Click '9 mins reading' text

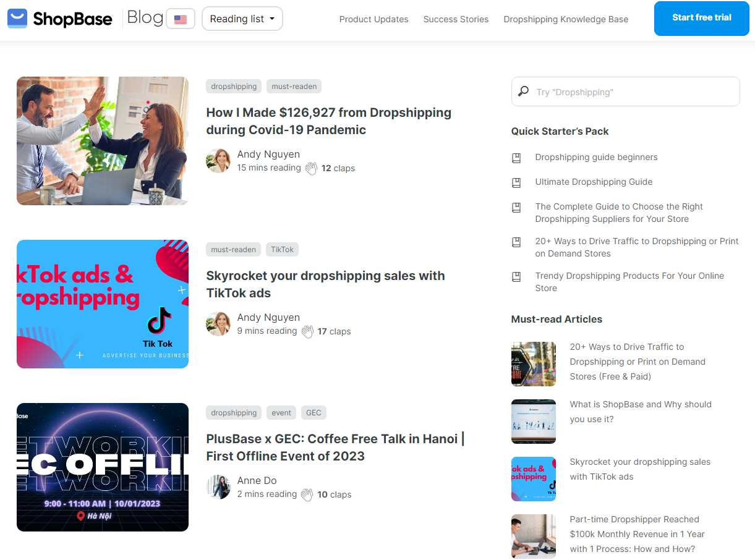pos(267,331)
